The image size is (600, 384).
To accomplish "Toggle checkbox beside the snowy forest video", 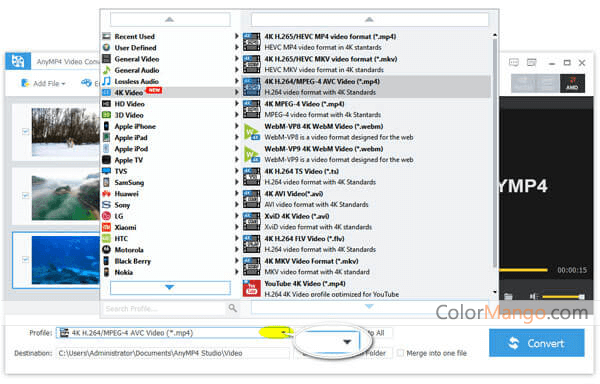I will (25, 132).
